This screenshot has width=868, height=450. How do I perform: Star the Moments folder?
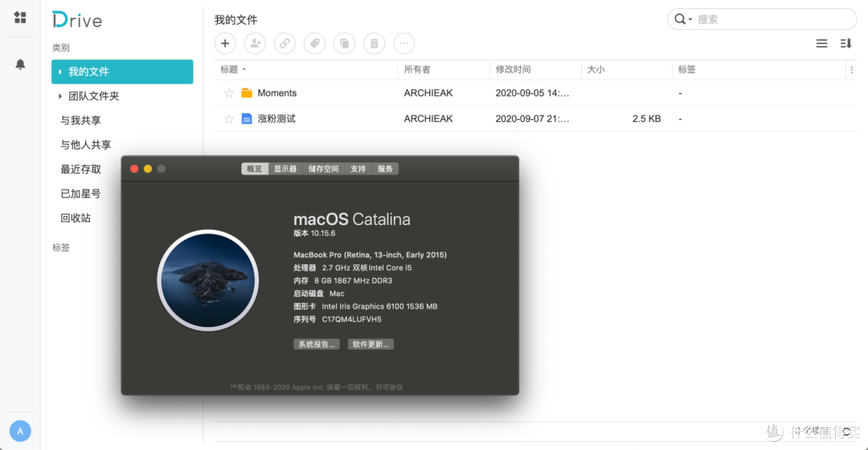(x=228, y=93)
